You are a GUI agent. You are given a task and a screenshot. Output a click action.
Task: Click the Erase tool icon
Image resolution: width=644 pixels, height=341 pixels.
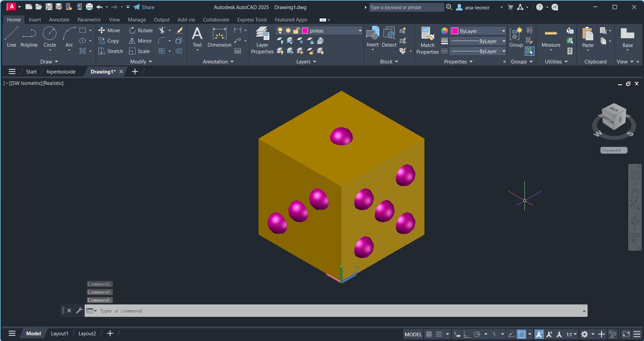pyautogui.click(x=179, y=31)
